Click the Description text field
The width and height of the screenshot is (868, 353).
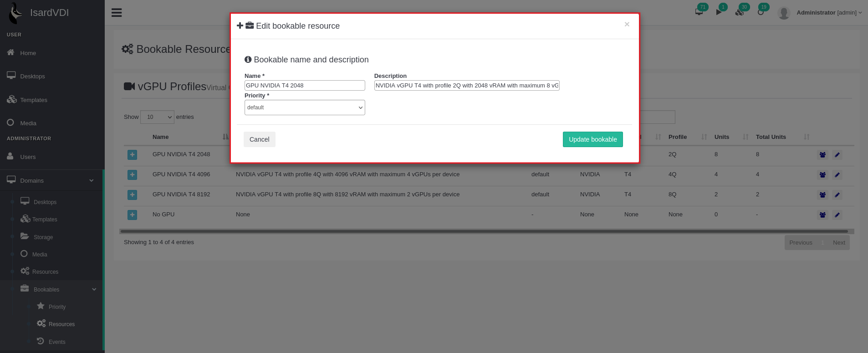pos(466,86)
